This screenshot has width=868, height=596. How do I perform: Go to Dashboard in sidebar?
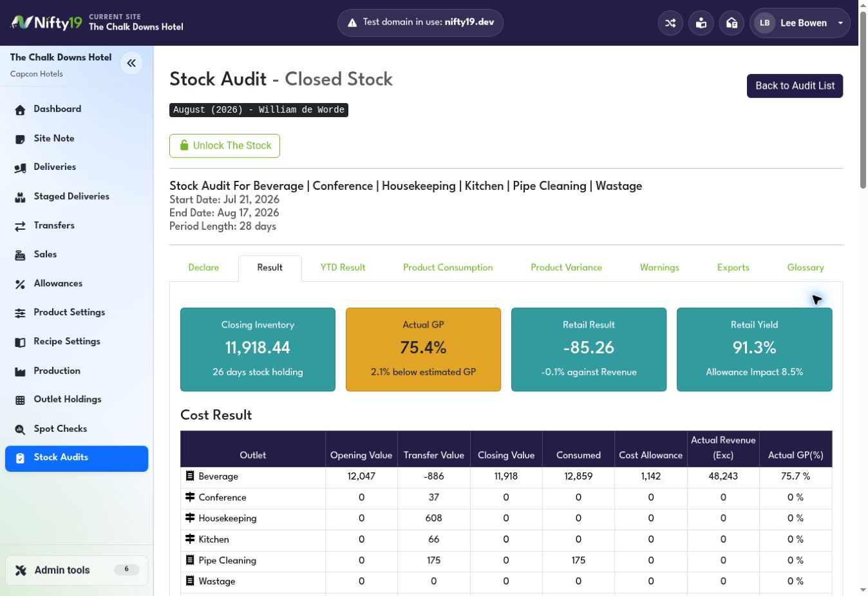click(x=77, y=109)
